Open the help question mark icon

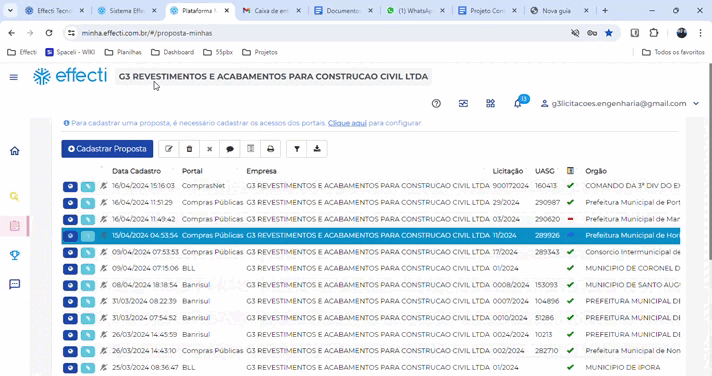(x=436, y=104)
